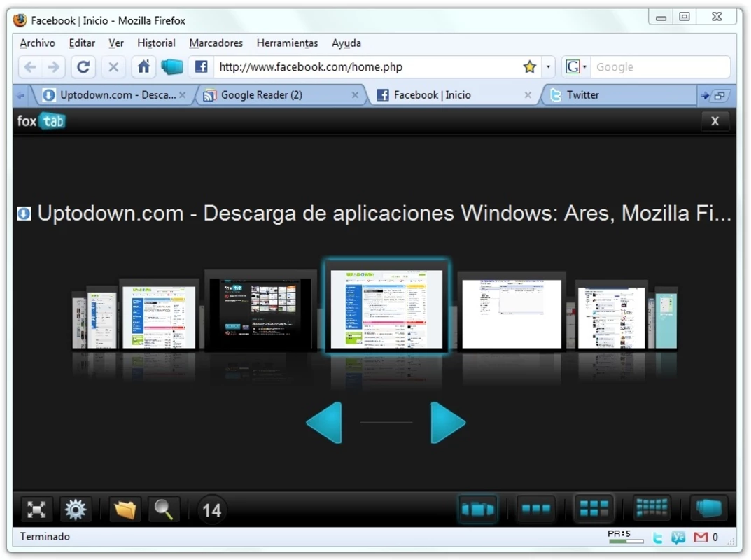Click the PR:5 PageRank indicator
The image size is (751, 560).
[625, 536]
